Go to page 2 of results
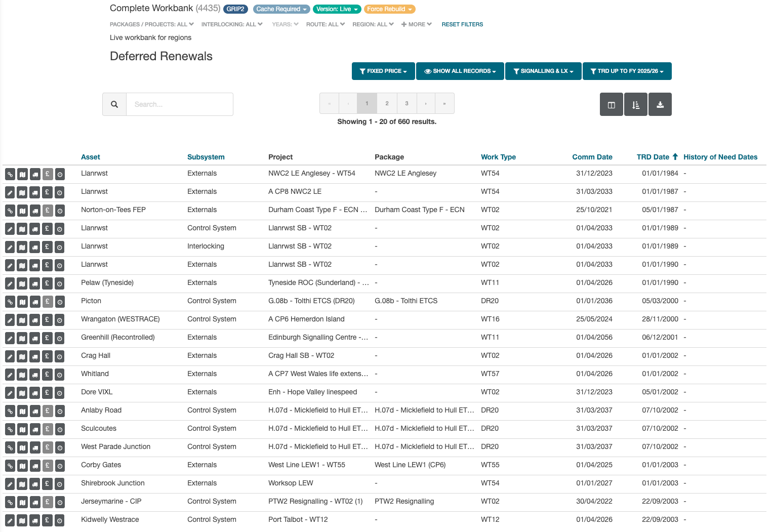 [x=387, y=103]
